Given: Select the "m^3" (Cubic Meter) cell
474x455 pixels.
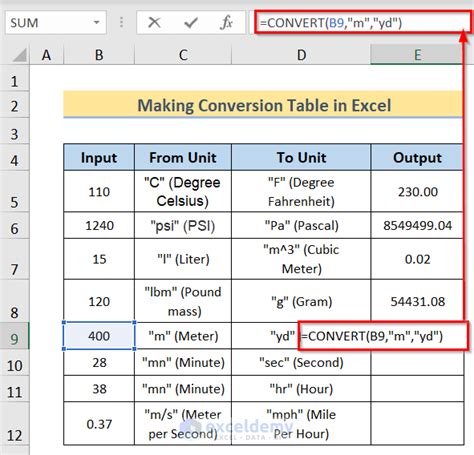Looking at the screenshot, I should point(301,259).
